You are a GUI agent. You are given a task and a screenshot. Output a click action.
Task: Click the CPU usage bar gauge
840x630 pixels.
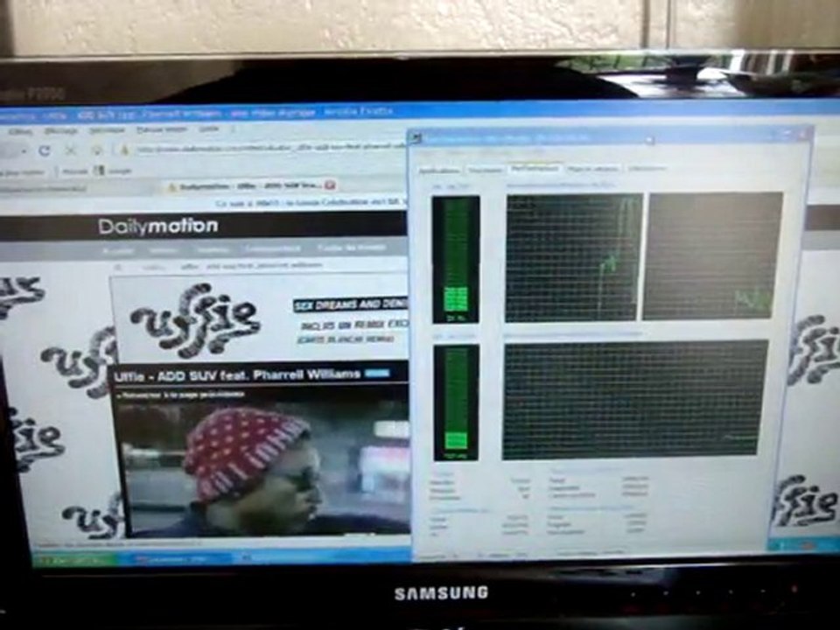(456, 259)
